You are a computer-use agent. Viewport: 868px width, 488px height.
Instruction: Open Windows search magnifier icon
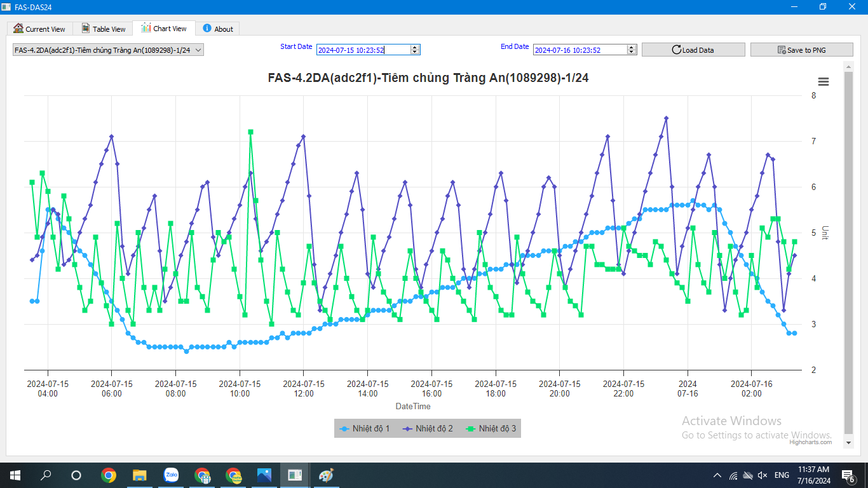coord(46,475)
